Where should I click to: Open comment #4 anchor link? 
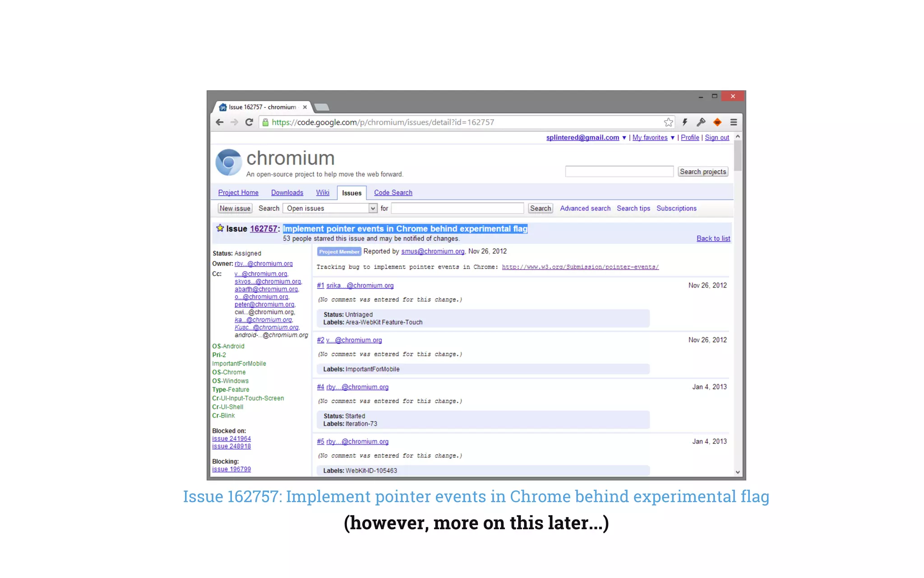[320, 387]
